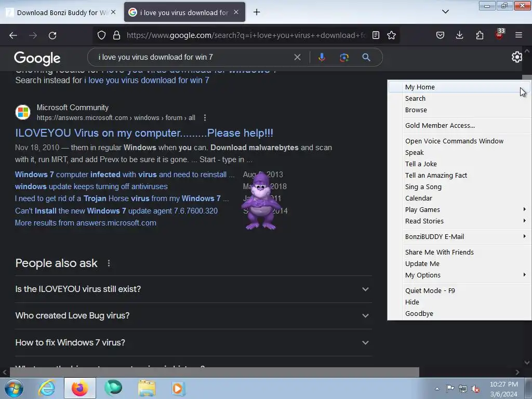
Task: Launch Internet Explorer from the taskbar
Action: 46,389
